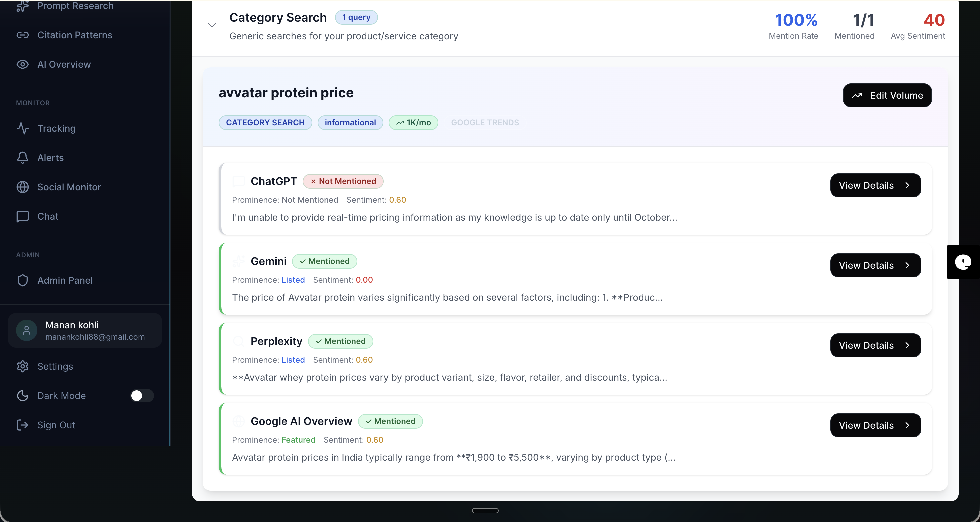The height and width of the screenshot is (522, 980).
Task: Toggle Dark Mode on
Action: tap(142, 396)
